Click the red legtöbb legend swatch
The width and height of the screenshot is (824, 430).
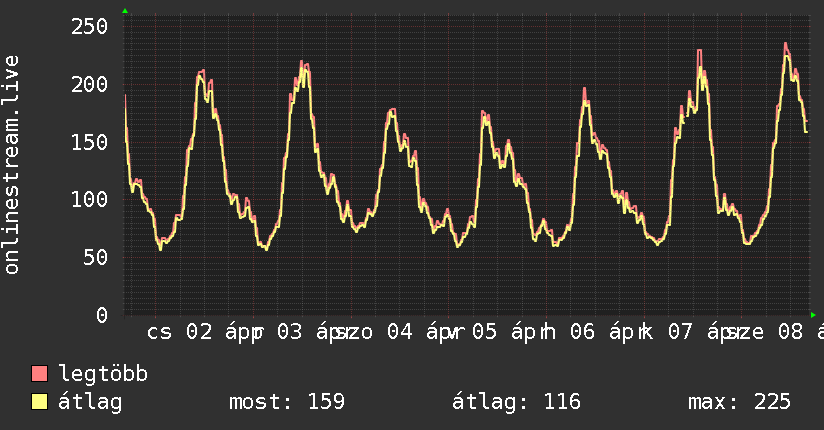point(40,374)
